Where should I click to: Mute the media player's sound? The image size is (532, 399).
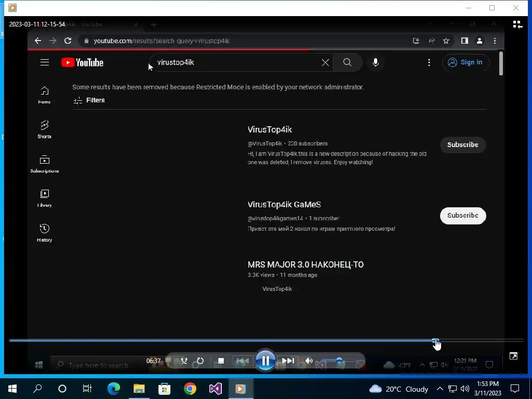tap(309, 361)
